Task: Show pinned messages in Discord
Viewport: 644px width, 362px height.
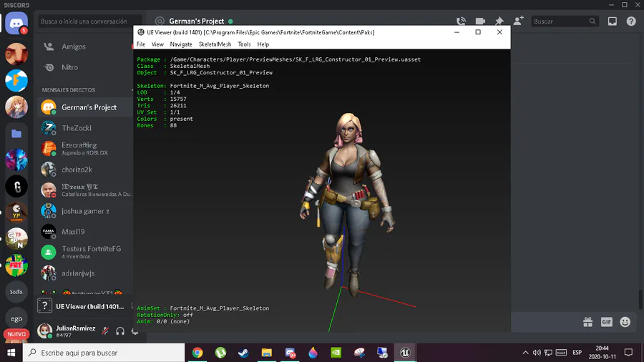Action: 499,21
